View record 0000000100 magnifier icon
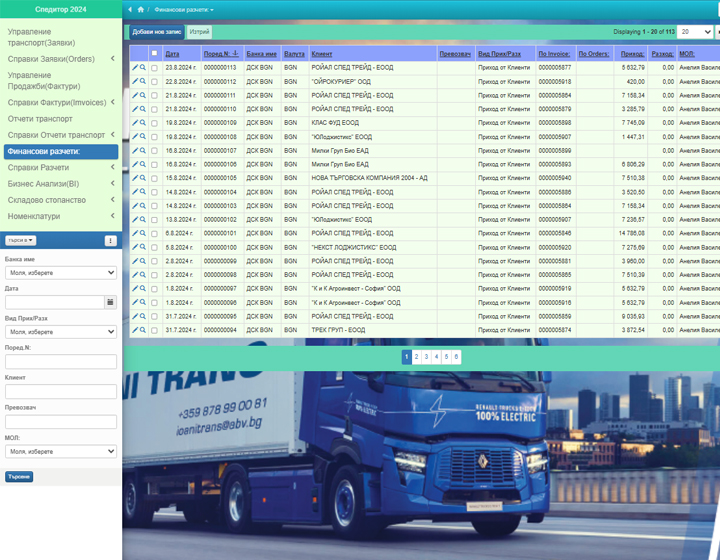The image size is (720, 560). [143, 247]
